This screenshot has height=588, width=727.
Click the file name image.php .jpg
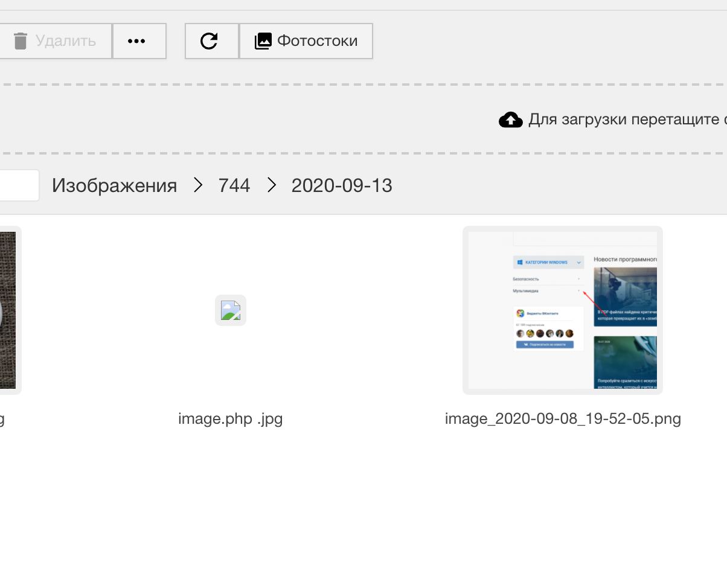(231, 418)
